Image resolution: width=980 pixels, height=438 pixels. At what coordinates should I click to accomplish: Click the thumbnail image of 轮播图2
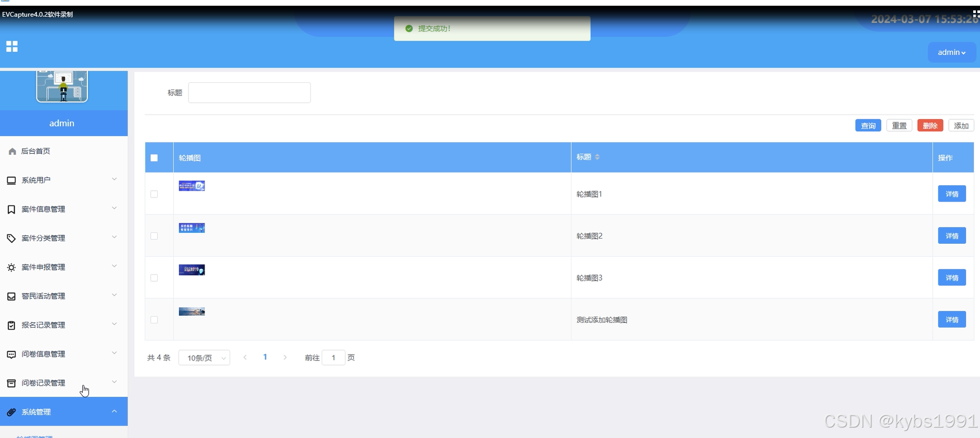tap(192, 228)
